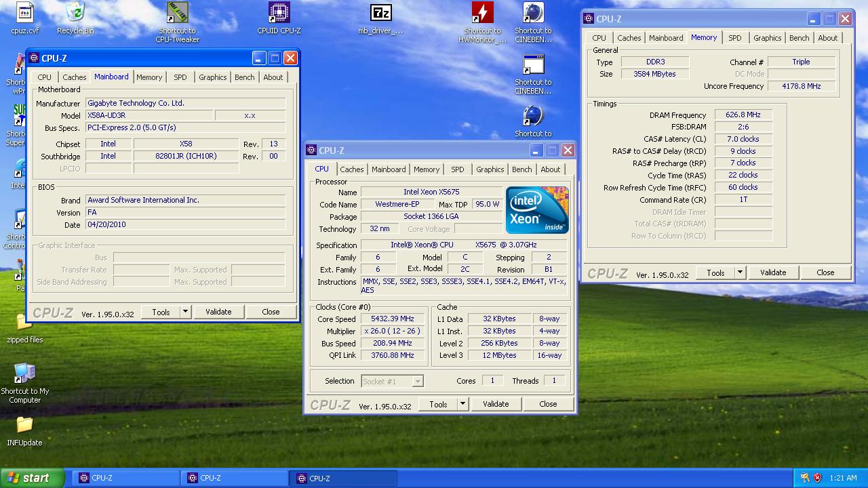Screen dimensions: 868x488
Task: Click Validate in CPU window
Action: (496, 404)
